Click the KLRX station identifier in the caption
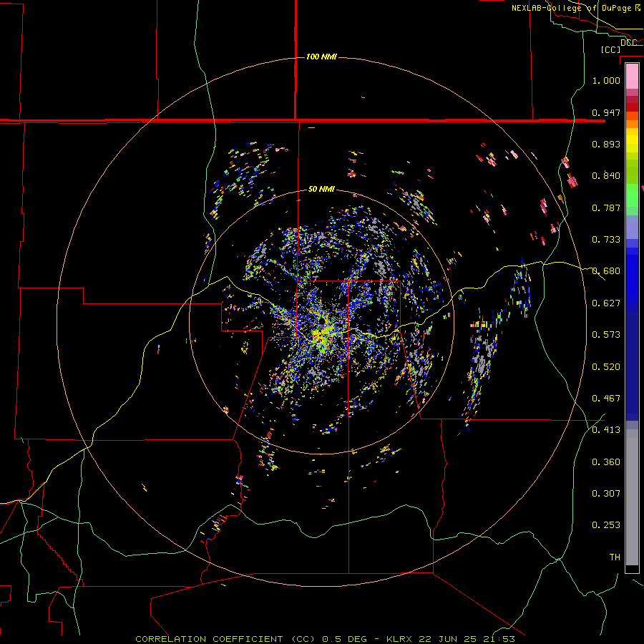644x644 pixels. pyautogui.click(x=399, y=639)
